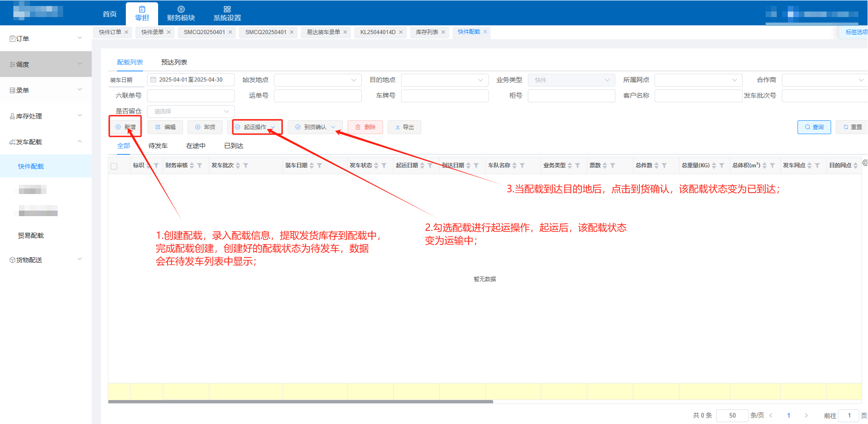Click the 新增 add button
This screenshot has width=868, height=424.
click(x=125, y=127)
